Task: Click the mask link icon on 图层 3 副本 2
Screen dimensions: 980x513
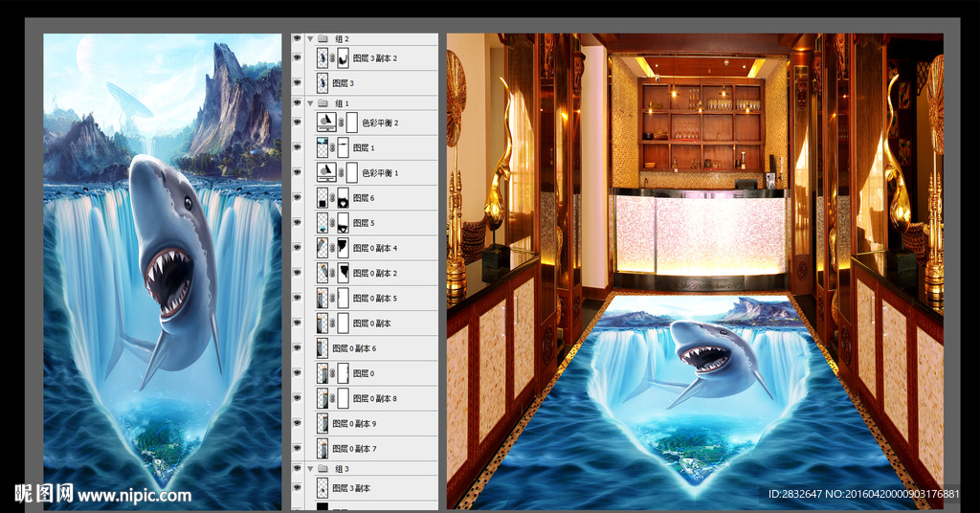Action: click(x=332, y=58)
